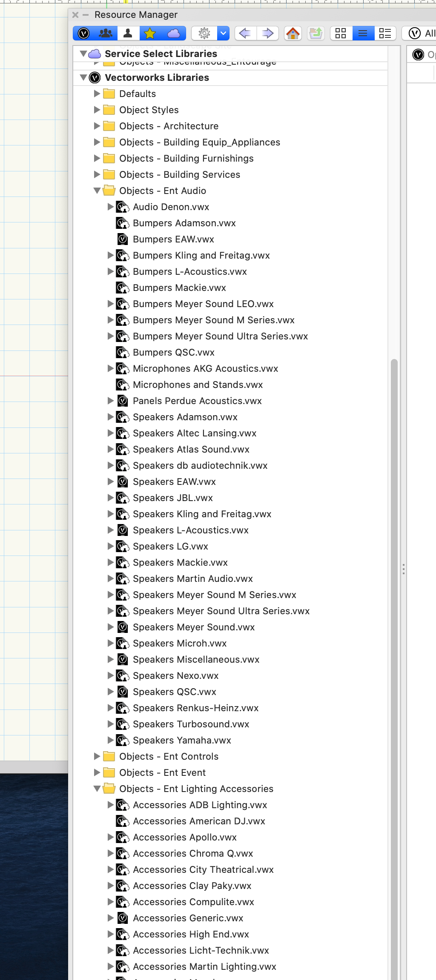This screenshot has width=436, height=980.
Task: Collapse the Vectorworks Libraries section
Action: pos(83,78)
